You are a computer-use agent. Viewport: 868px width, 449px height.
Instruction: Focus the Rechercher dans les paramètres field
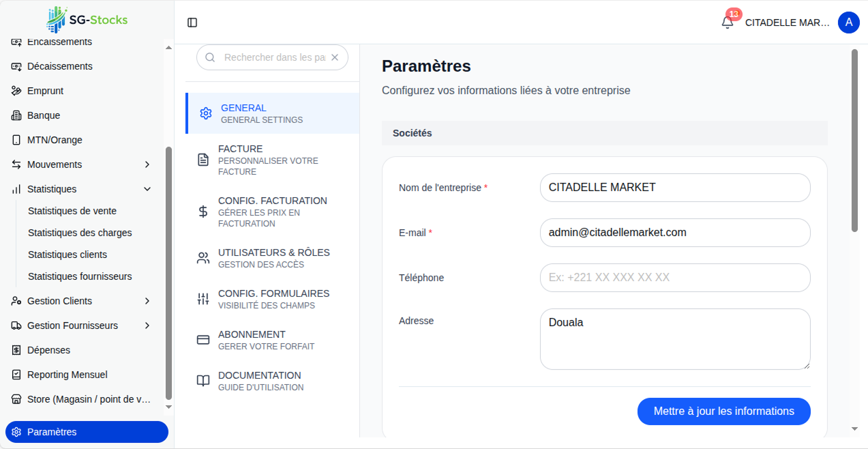pyautogui.click(x=274, y=57)
